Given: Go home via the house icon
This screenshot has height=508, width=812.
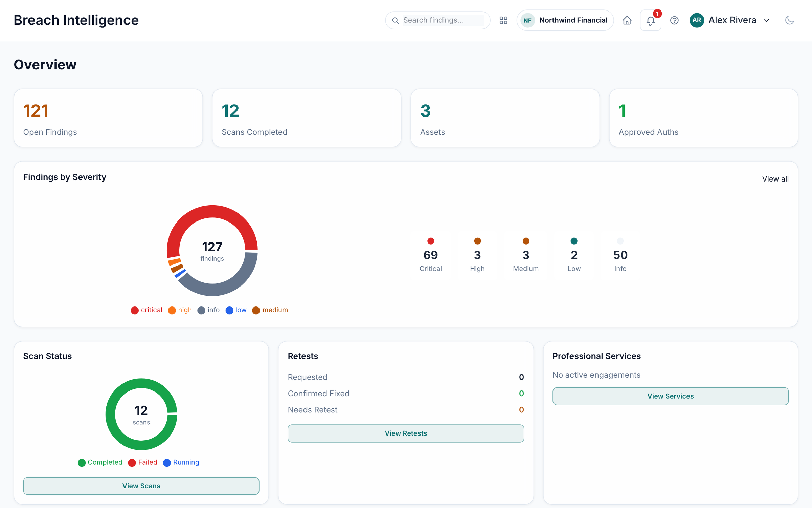Looking at the screenshot, I should click(x=627, y=20).
